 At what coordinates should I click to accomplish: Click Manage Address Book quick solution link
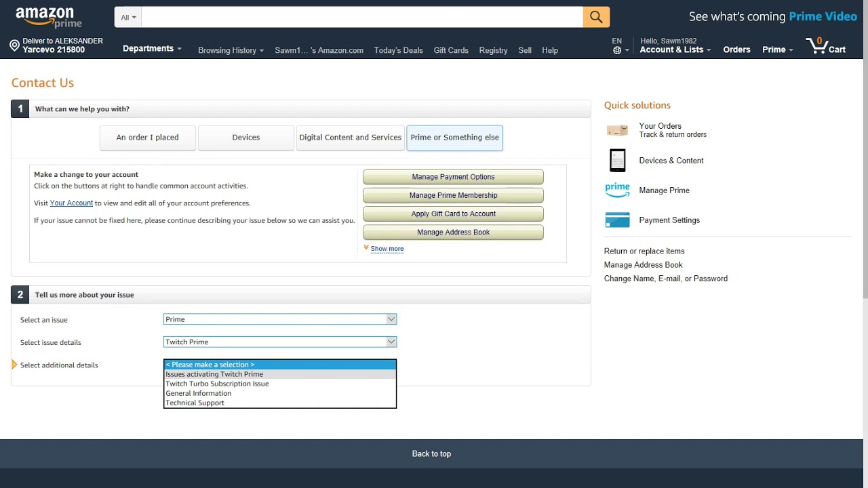(x=643, y=265)
